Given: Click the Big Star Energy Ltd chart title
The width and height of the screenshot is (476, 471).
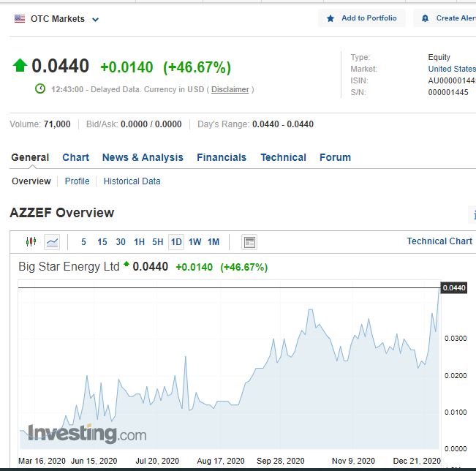Looking at the screenshot, I should [69, 267].
